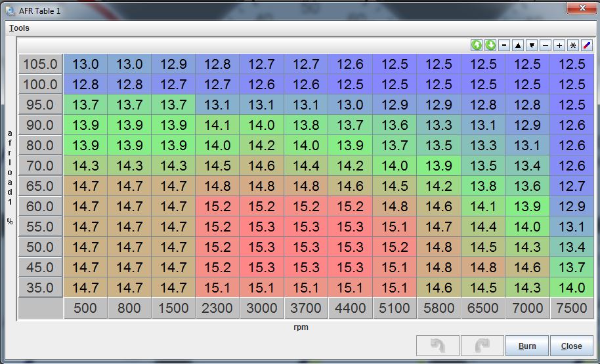Click the green up-arrow toolbar icon
The height and width of the screenshot is (364, 600).
coord(477,45)
